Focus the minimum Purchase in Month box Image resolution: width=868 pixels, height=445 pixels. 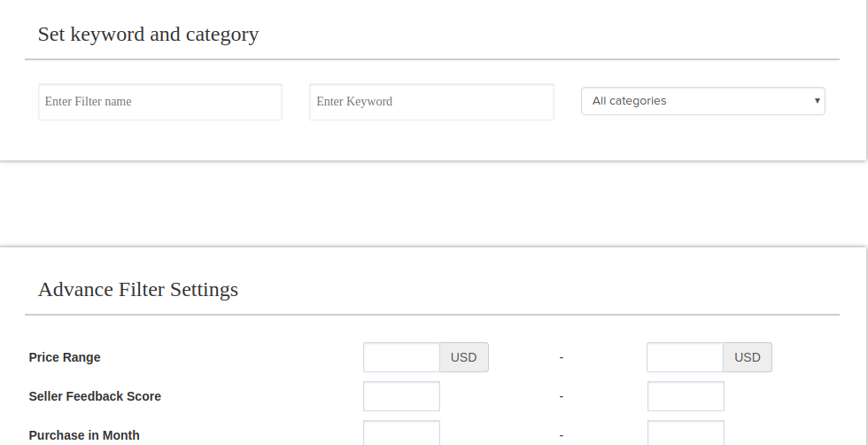(x=401, y=433)
